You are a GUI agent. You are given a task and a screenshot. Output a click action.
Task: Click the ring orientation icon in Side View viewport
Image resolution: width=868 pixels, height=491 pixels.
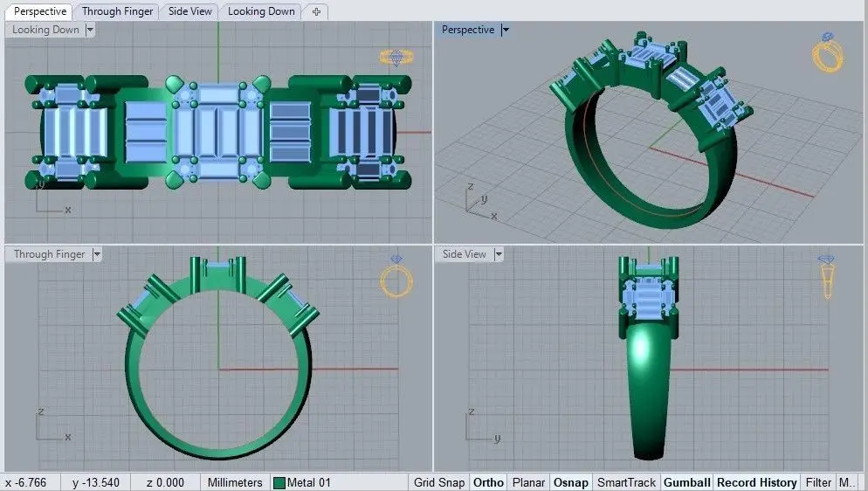[826, 276]
